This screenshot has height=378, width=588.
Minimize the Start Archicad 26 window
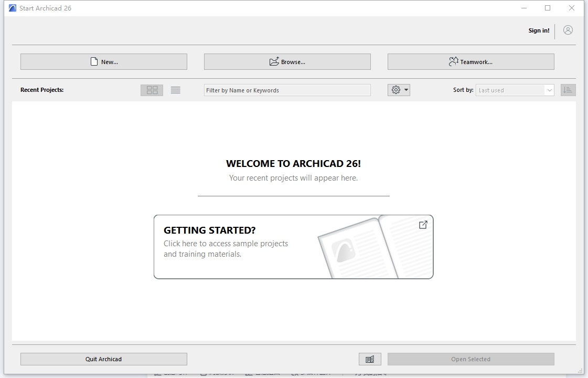pos(524,8)
